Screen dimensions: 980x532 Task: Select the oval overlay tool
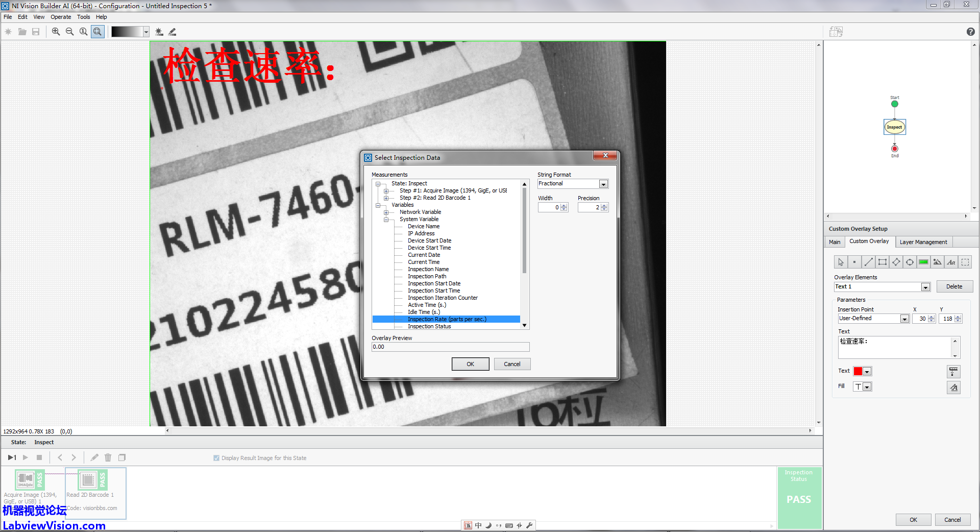910,262
